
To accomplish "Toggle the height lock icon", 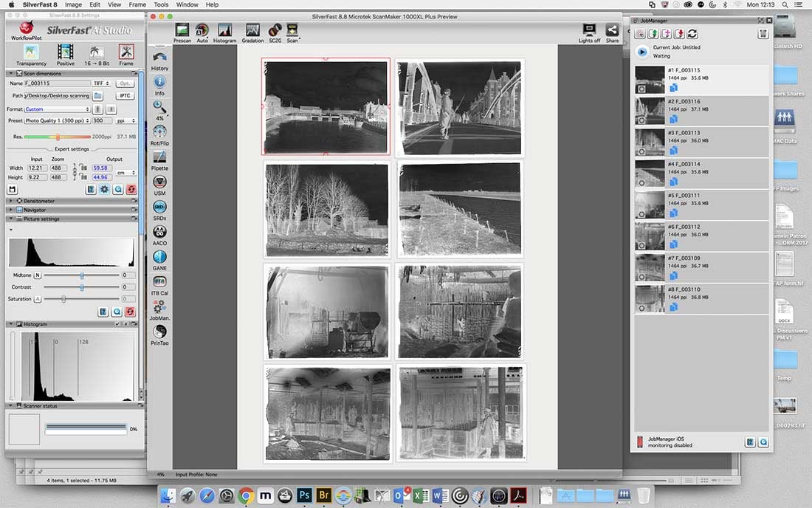I will click(x=83, y=177).
